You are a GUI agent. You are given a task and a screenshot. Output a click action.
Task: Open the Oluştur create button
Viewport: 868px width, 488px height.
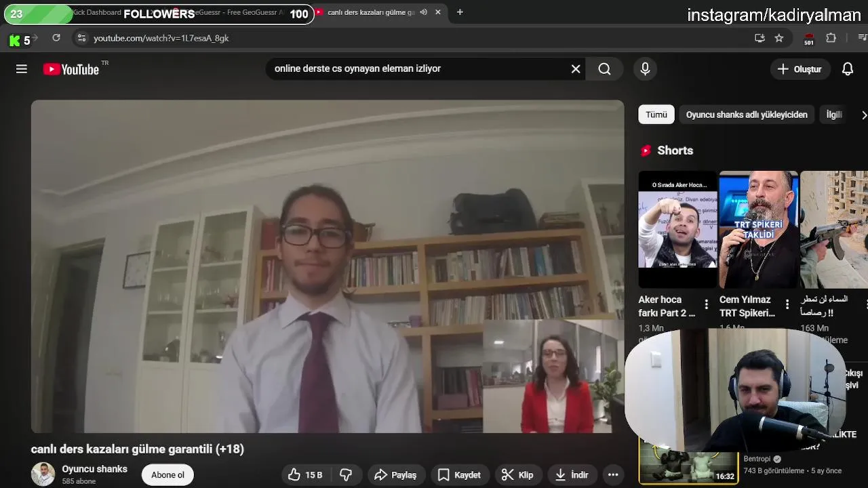click(x=800, y=69)
